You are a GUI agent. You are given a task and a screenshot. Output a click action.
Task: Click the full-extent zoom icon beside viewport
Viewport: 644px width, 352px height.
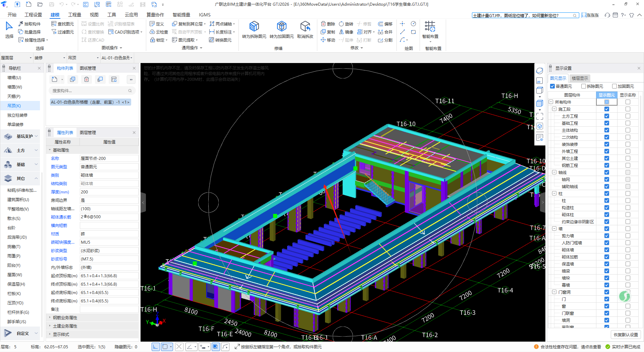click(539, 116)
